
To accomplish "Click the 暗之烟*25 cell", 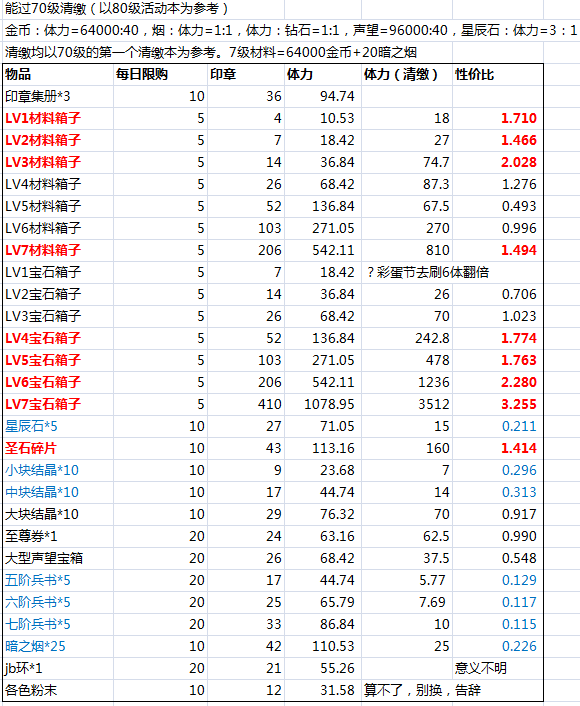I will click(58, 647).
